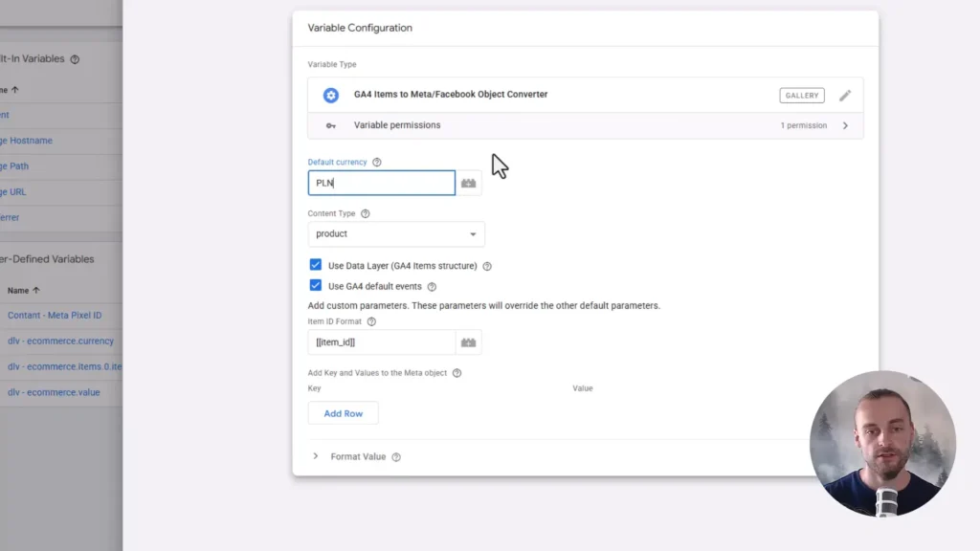Toggle Use GA4 default events checkbox
This screenshot has width=980, height=551.
316,285
